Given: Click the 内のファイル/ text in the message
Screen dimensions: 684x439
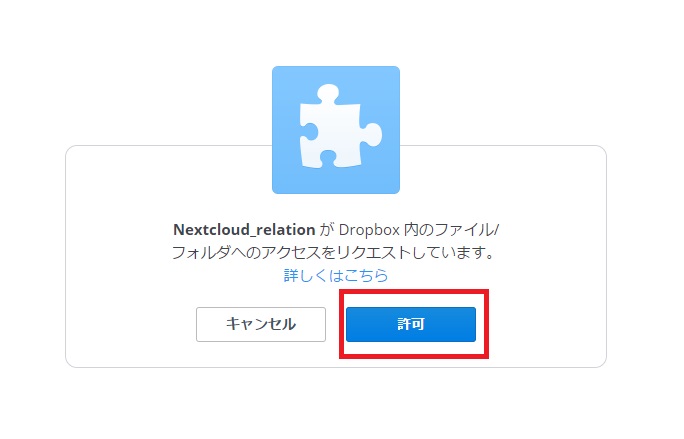Looking at the screenshot, I should pos(451,230).
